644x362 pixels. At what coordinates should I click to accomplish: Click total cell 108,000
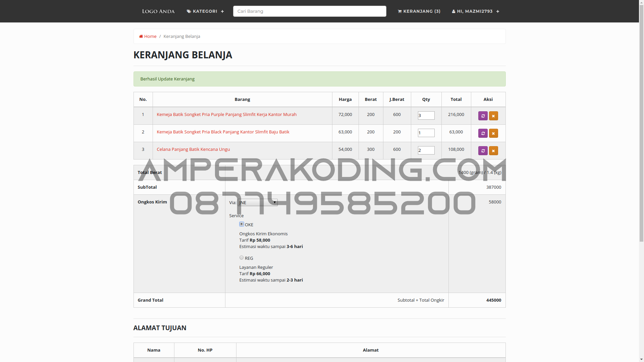(x=456, y=149)
